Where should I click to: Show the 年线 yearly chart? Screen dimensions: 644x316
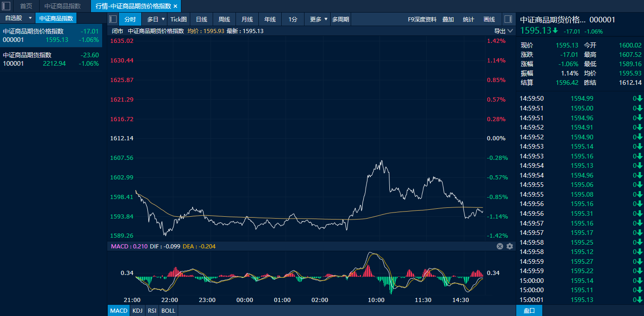point(270,19)
